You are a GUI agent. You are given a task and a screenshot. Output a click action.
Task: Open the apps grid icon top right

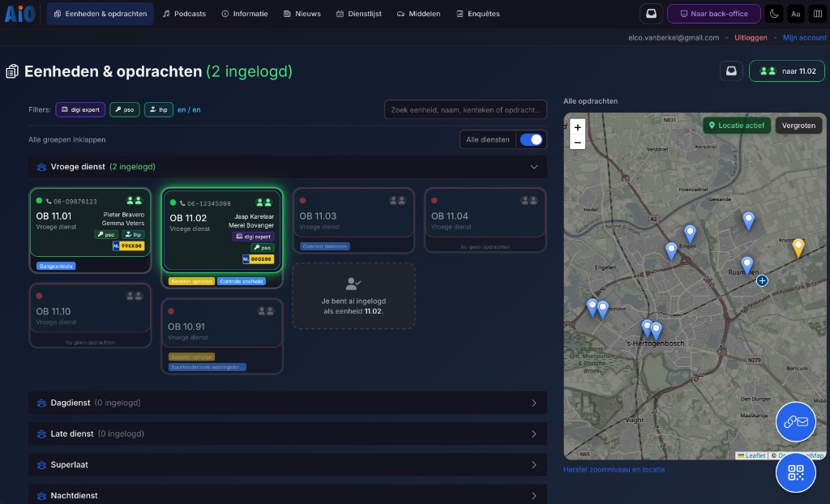click(x=817, y=13)
